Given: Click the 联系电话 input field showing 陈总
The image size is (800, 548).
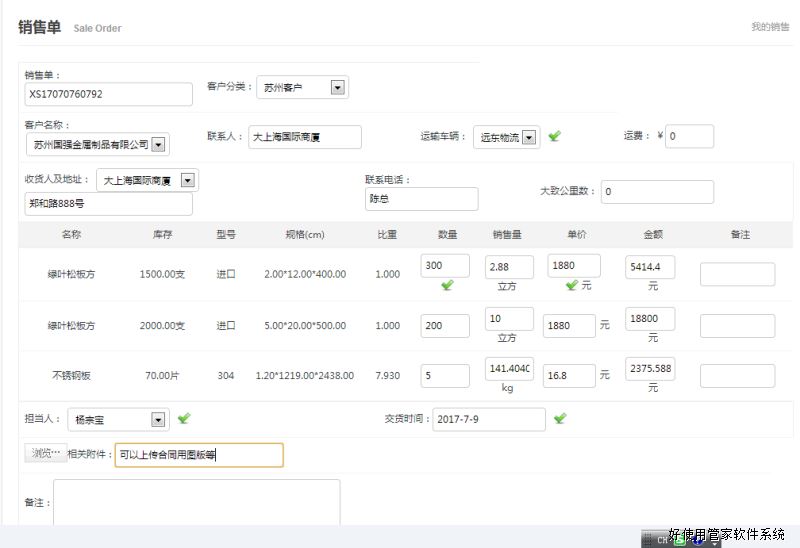Looking at the screenshot, I should coord(421,199).
